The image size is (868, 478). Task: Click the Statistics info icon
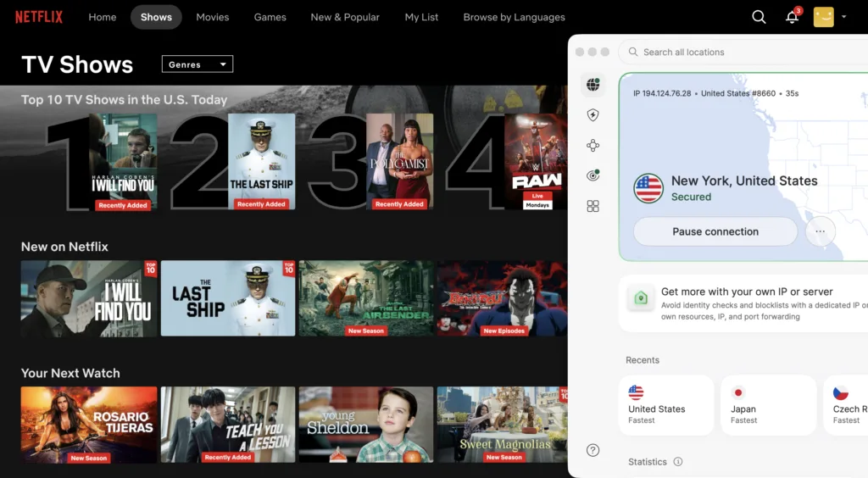(678, 461)
